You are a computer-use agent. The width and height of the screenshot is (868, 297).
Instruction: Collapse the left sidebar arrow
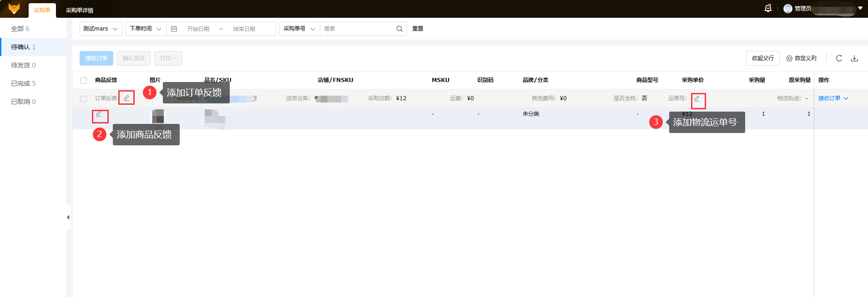68,217
